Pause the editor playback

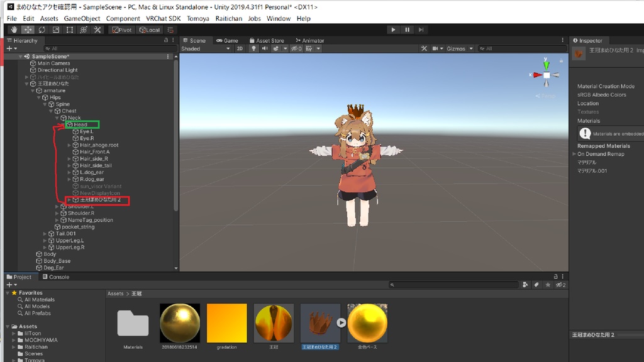(x=407, y=30)
